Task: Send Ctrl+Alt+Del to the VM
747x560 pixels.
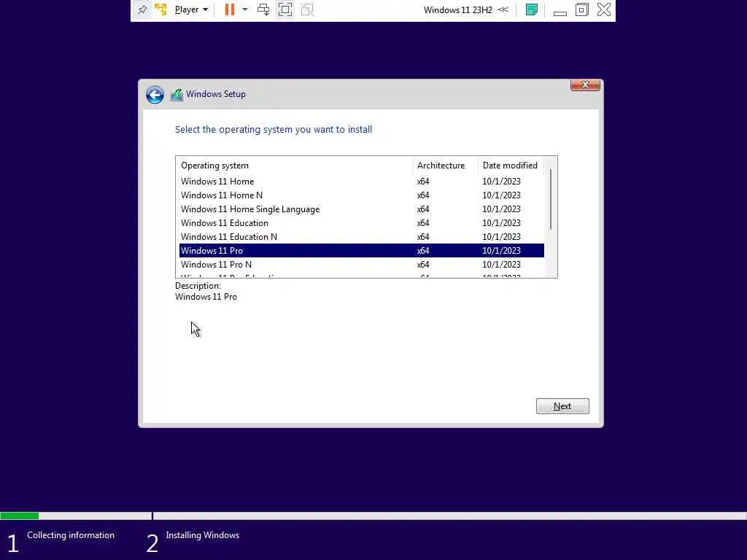Action: coord(263,9)
